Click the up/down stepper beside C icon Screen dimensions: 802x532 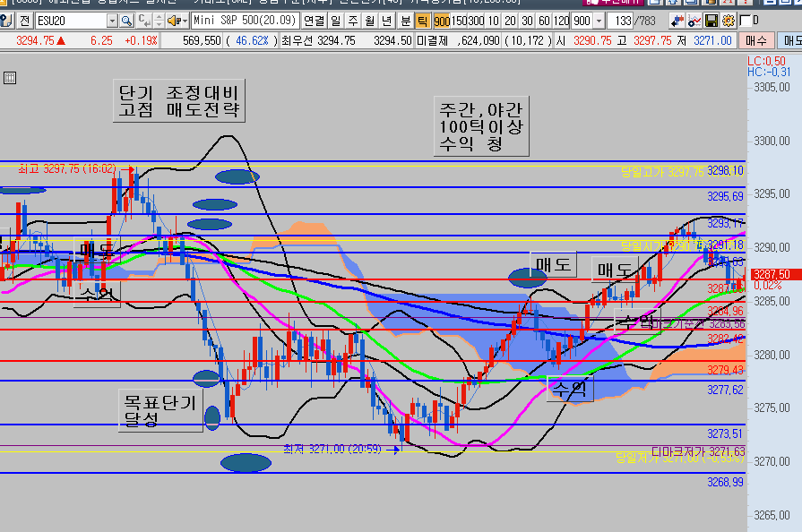pos(160,21)
